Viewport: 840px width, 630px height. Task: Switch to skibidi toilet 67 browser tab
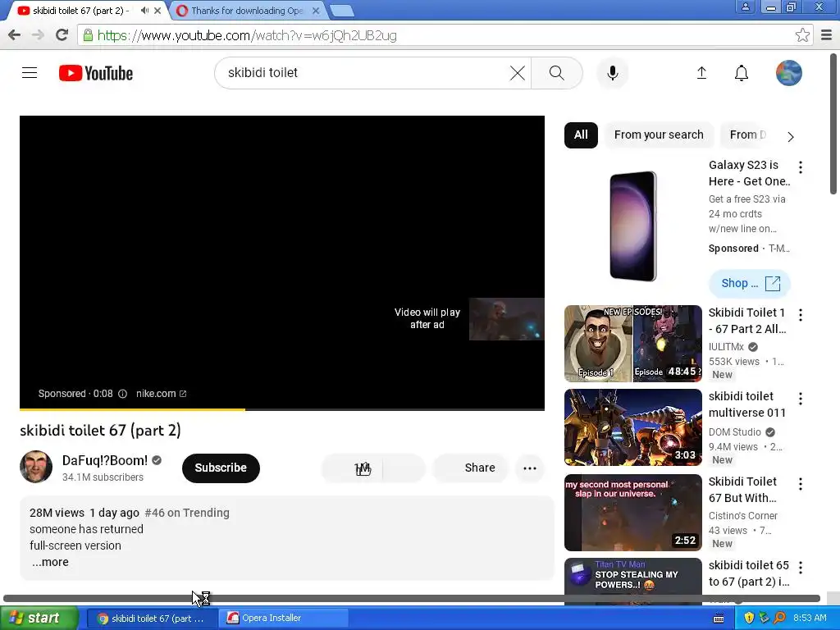(x=80, y=10)
